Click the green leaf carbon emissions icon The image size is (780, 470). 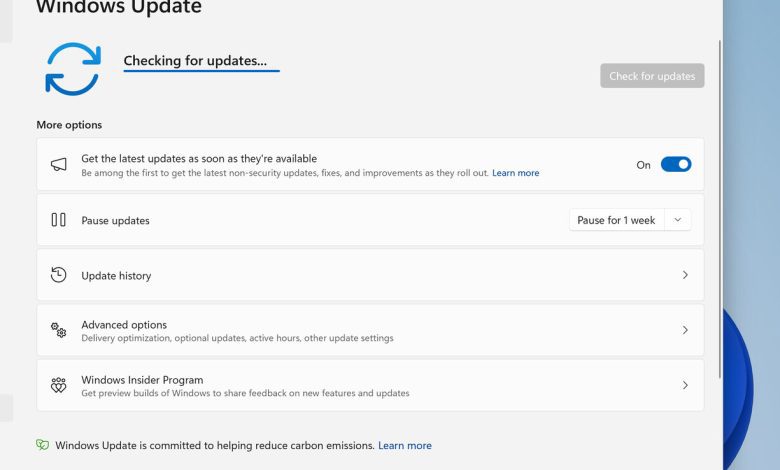[43, 445]
